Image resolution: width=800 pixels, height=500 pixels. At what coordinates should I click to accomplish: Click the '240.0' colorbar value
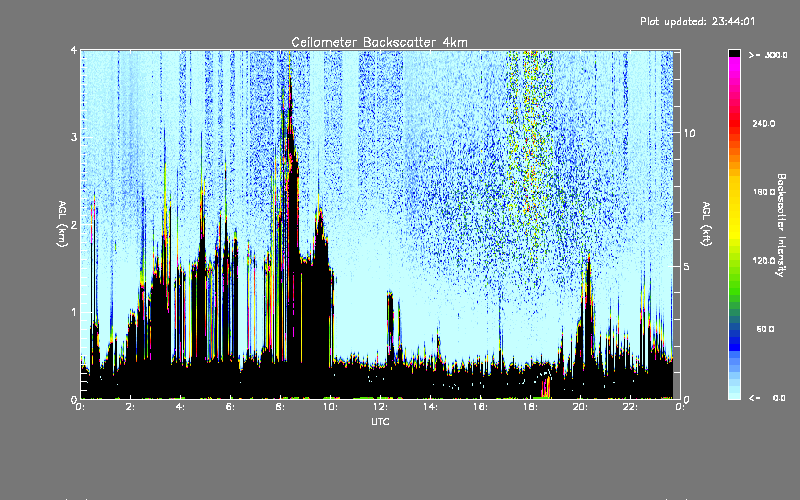(764, 124)
